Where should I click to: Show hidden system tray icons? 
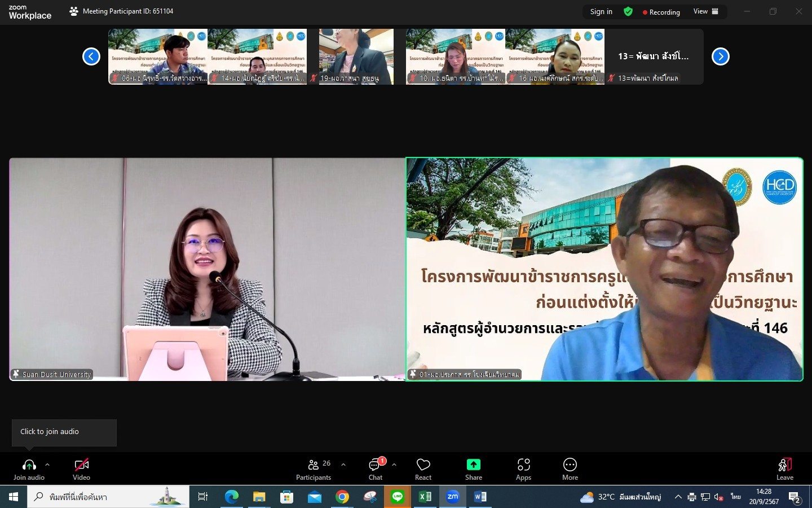pos(678,497)
